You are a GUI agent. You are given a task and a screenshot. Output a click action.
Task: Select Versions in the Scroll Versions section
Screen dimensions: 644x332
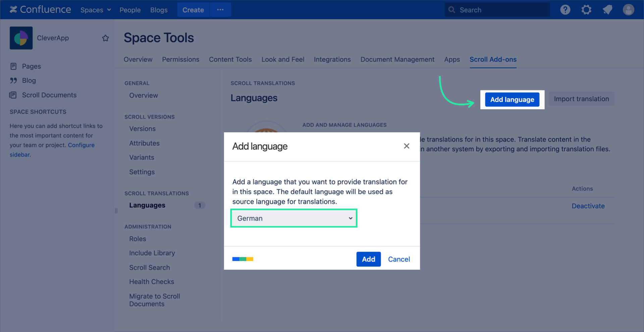pyautogui.click(x=142, y=129)
